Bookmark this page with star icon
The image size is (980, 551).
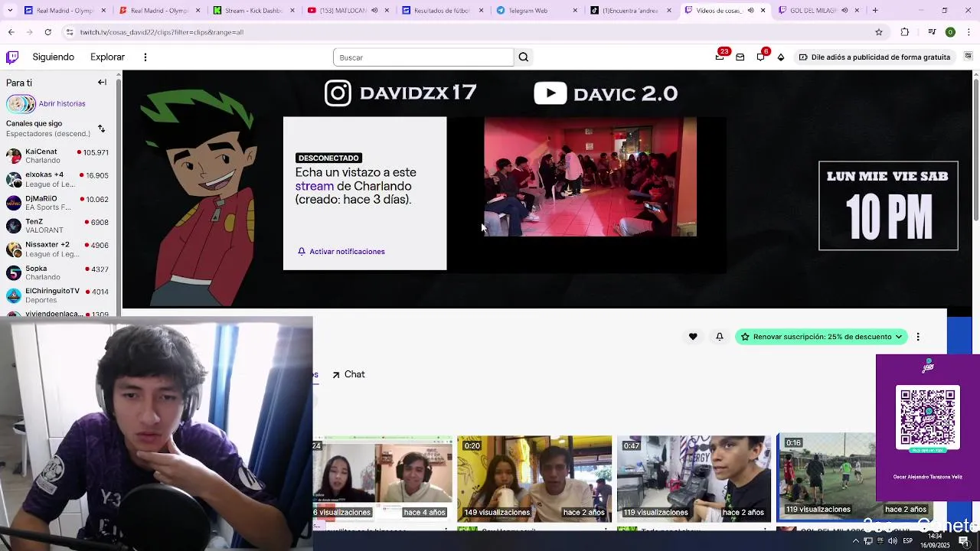point(879,32)
